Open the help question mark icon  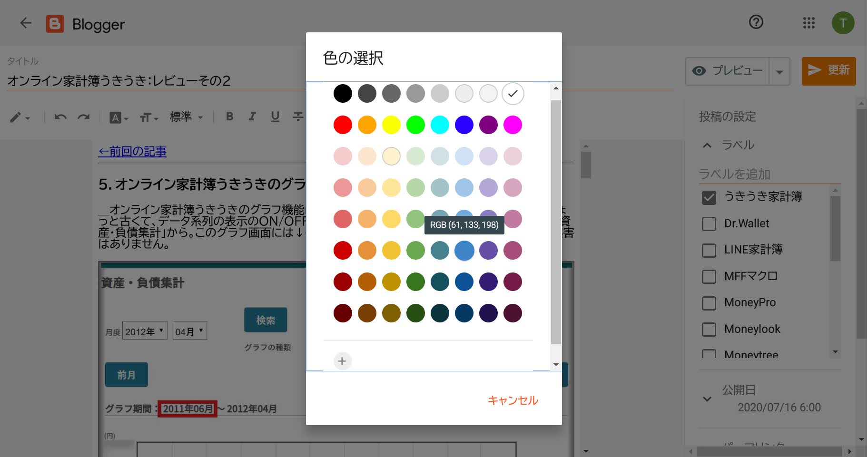[x=756, y=22]
